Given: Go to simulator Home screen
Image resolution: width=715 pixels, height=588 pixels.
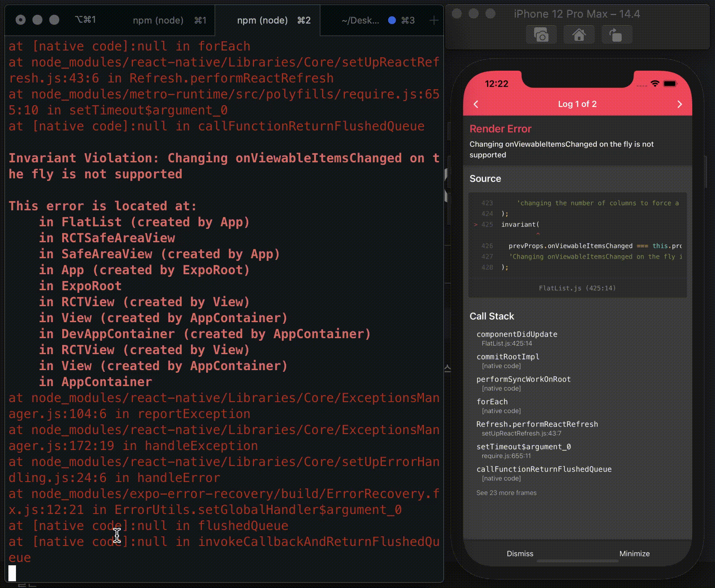Looking at the screenshot, I should [x=579, y=34].
